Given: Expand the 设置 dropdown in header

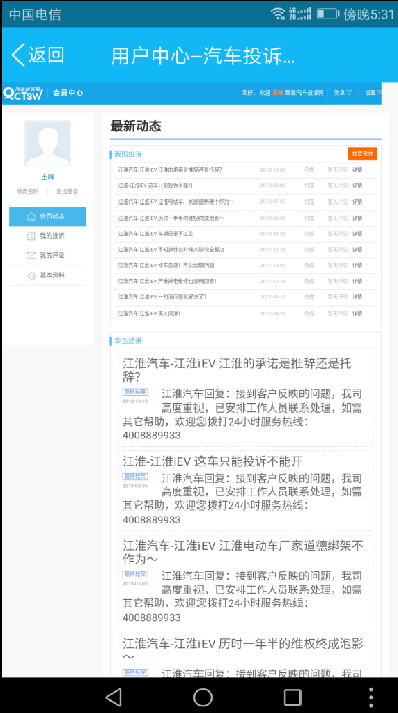Looking at the screenshot, I should click(372, 93).
